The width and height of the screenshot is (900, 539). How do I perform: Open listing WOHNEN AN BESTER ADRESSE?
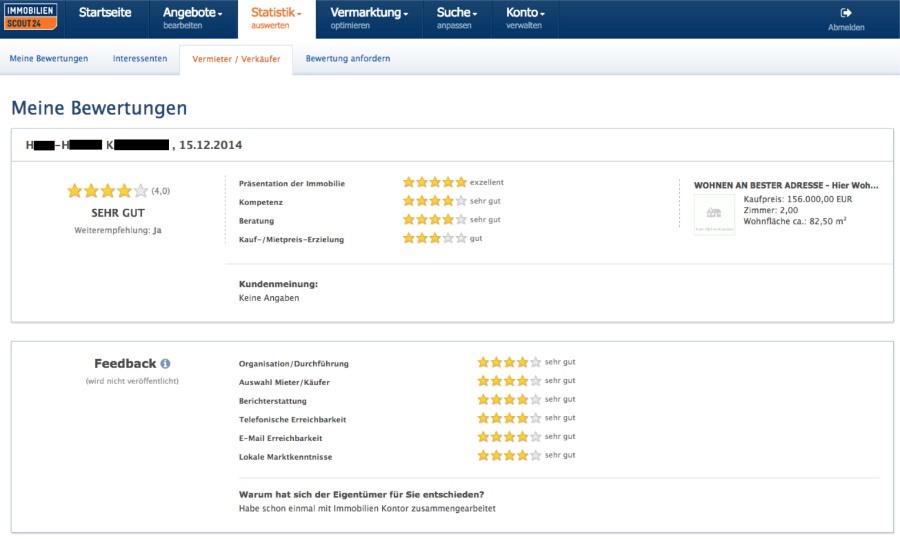786,185
